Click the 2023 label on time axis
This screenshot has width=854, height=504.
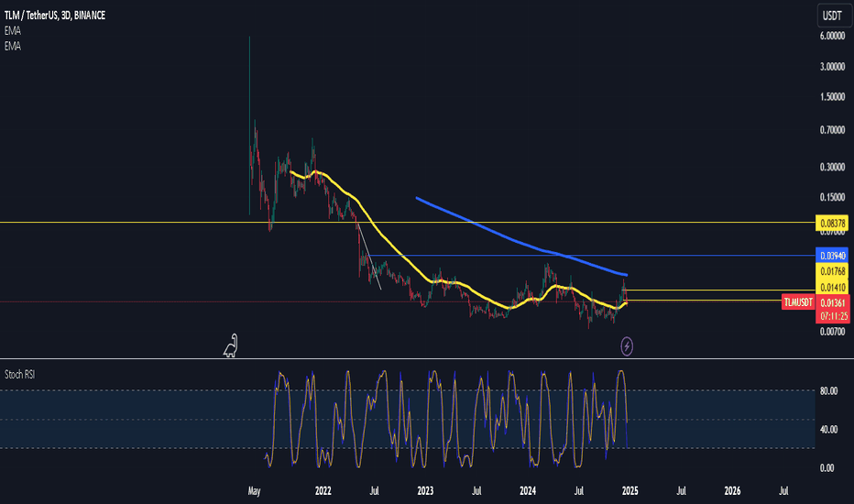pos(425,491)
